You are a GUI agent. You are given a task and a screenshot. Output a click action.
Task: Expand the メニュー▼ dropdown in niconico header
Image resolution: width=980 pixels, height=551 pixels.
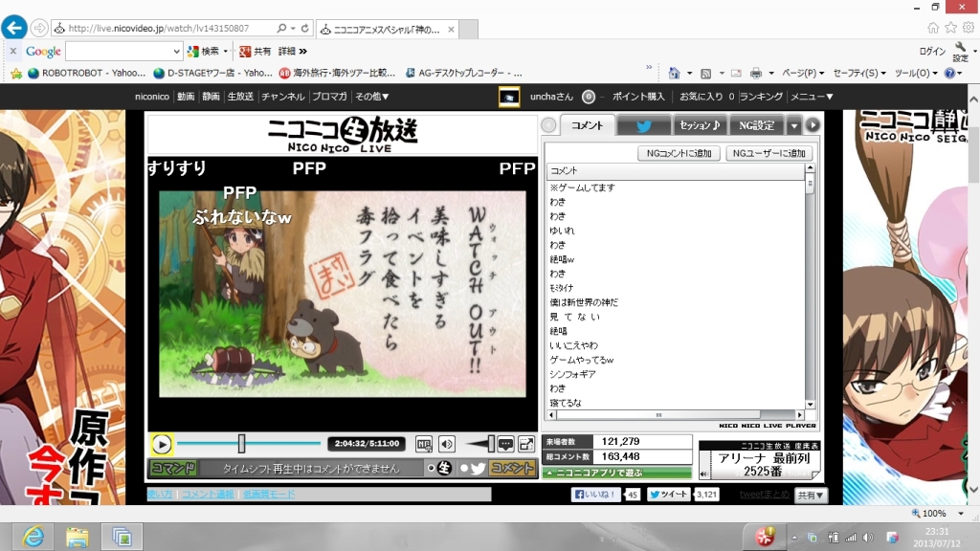812,97
